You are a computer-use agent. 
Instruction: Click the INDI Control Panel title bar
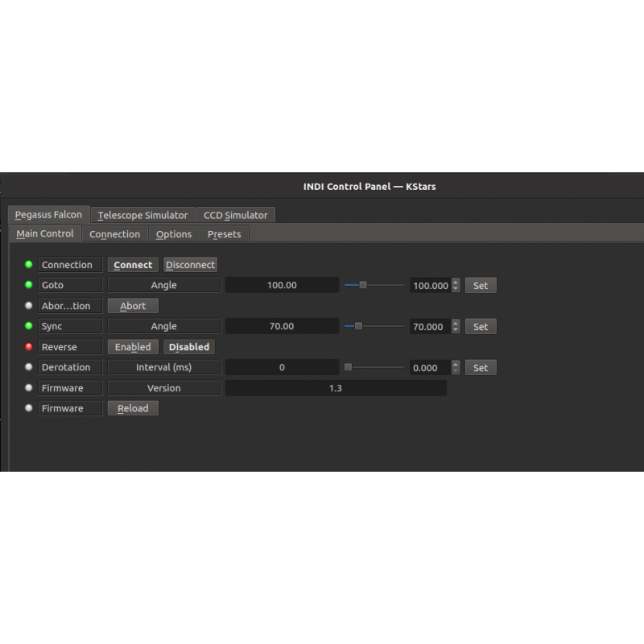point(322,186)
